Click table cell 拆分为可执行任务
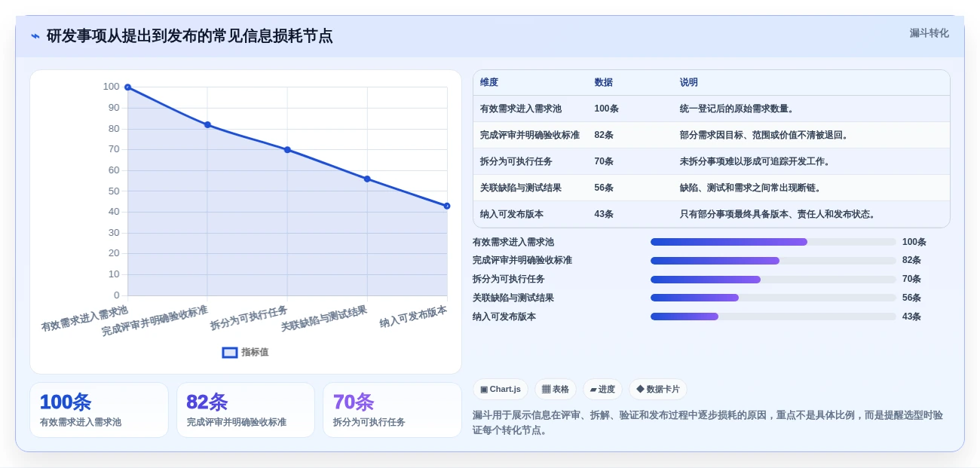 coord(516,161)
